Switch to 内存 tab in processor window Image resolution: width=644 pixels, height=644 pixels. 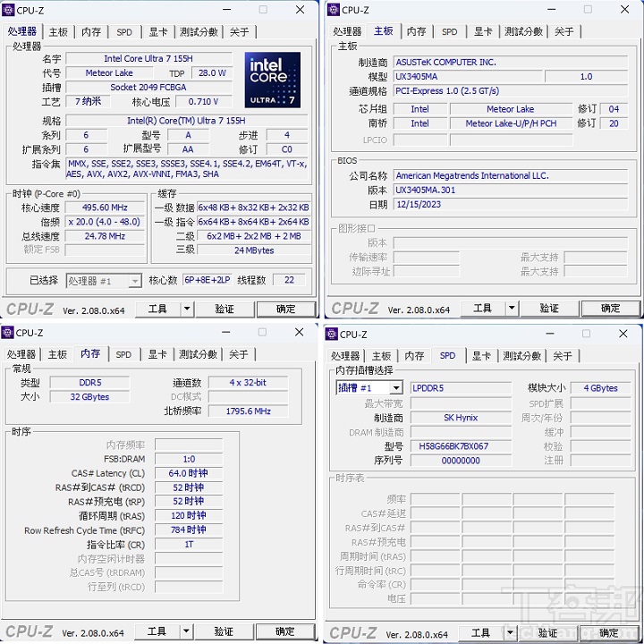(91, 31)
